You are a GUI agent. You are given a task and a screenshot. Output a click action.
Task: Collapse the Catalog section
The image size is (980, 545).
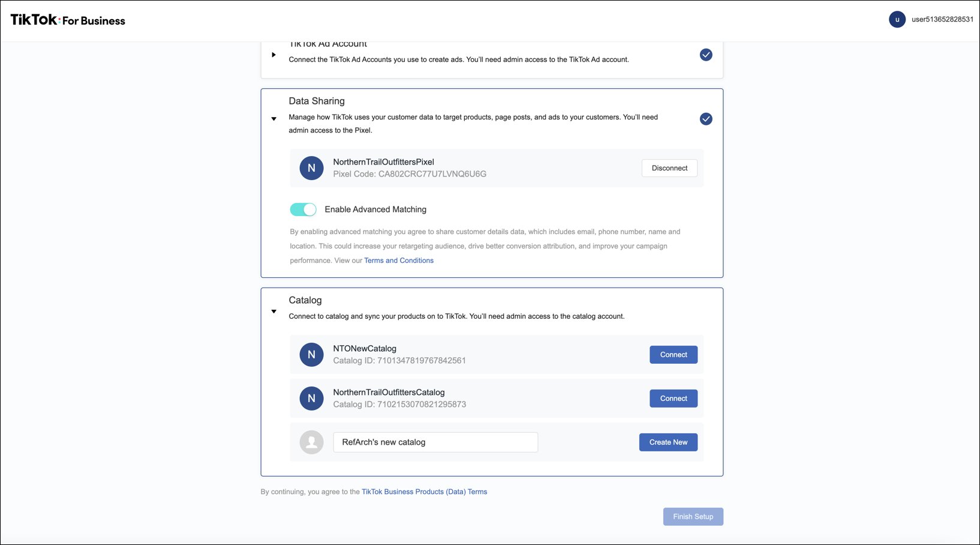pyautogui.click(x=273, y=312)
